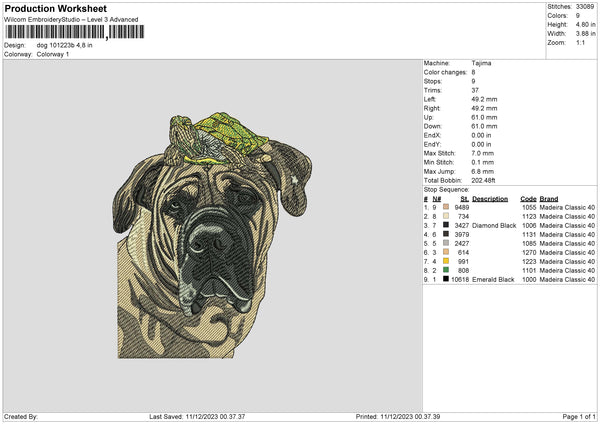Select the Machine value Tajima
Image resolution: width=600 pixels, height=424 pixels.
482,63
